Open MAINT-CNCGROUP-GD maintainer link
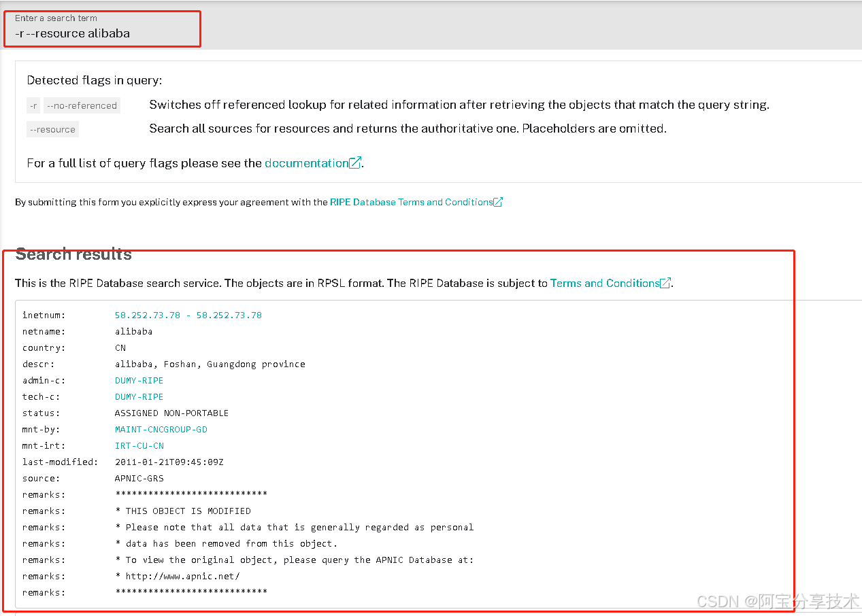 (161, 430)
